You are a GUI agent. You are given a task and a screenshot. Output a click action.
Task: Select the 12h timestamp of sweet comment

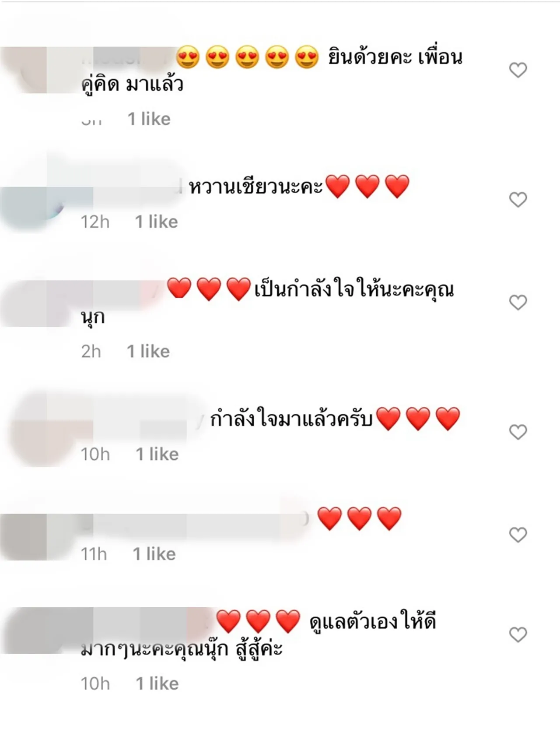pos(95,222)
